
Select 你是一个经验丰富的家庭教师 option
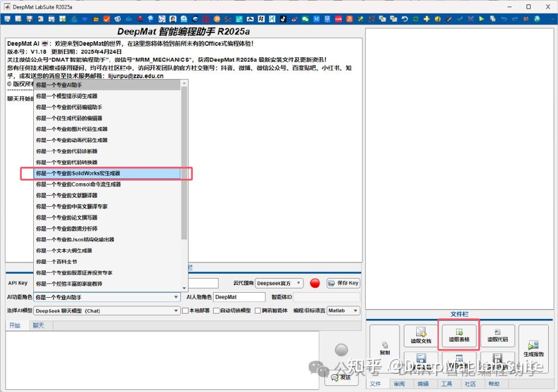[x=107, y=284]
